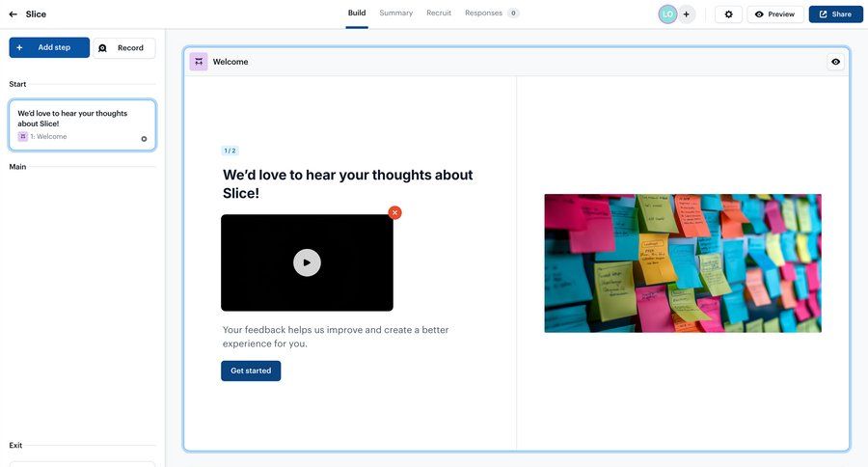Open settings via the gear icon

pyautogui.click(x=728, y=14)
